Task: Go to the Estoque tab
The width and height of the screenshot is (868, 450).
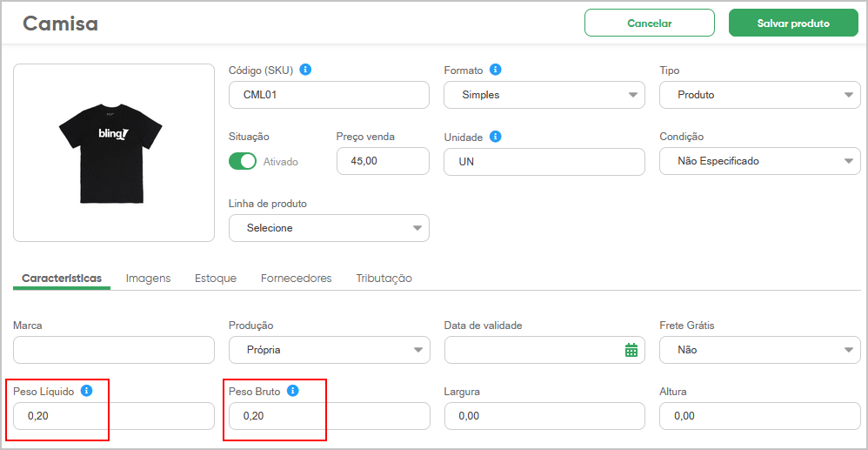Action: (x=216, y=279)
